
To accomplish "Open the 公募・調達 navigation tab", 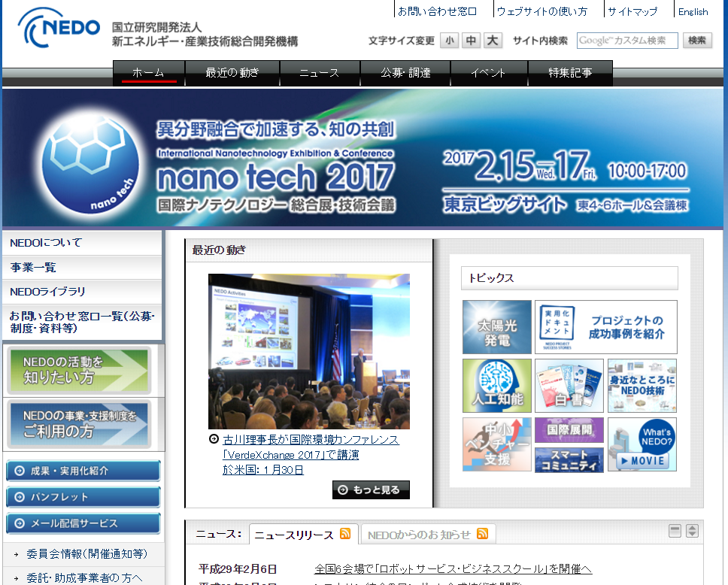I will tap(405, 73).
